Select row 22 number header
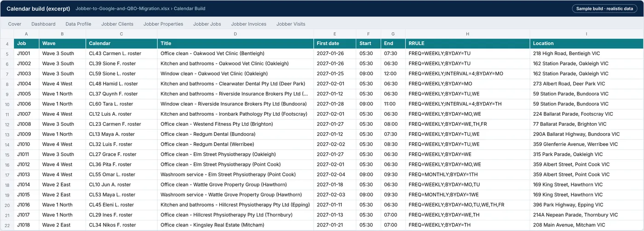 point(7,225)
